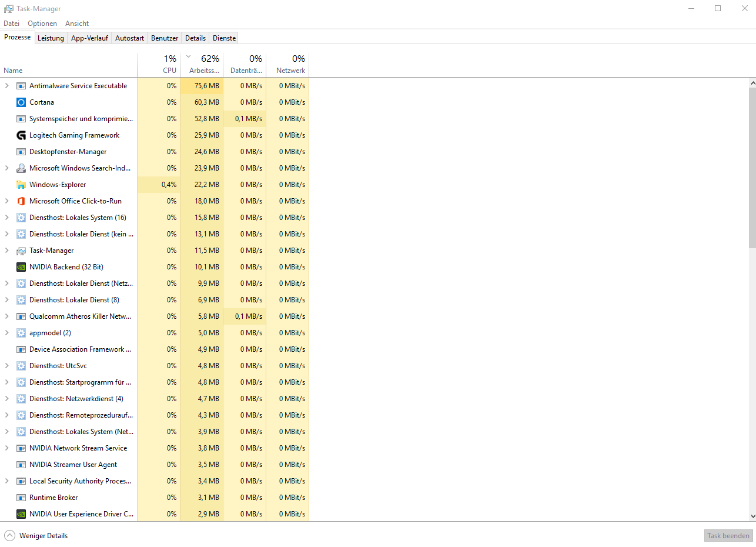The width and height of the screenshot is (756, 547).
Task: Click the Cortana process icon
Action: [x=21, y=102]
